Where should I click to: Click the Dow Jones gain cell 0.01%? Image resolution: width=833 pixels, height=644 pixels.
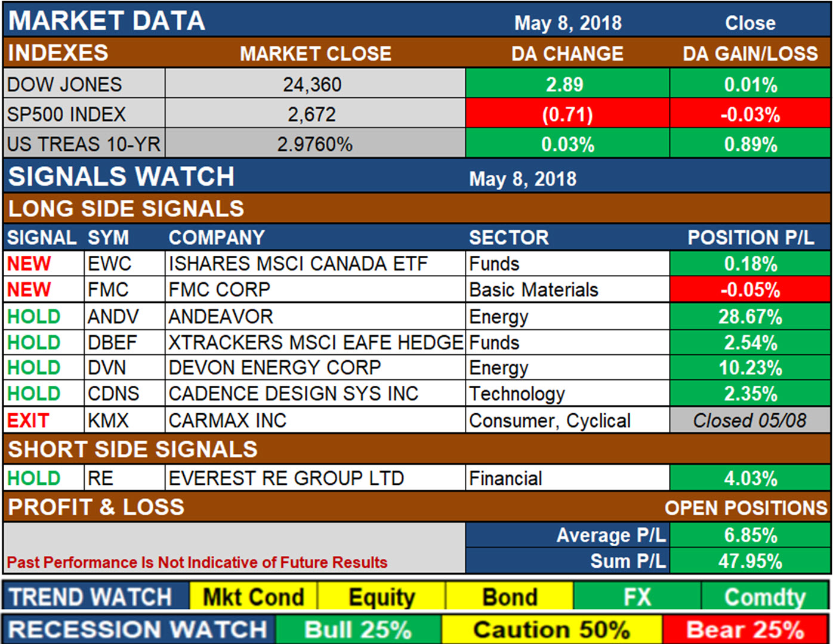[x=750, y=83]
